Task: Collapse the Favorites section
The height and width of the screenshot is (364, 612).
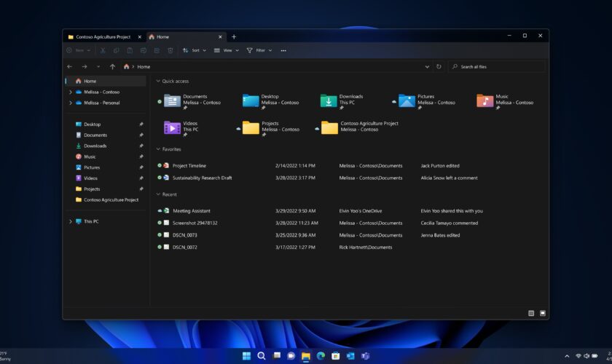Action: (158, 149)
